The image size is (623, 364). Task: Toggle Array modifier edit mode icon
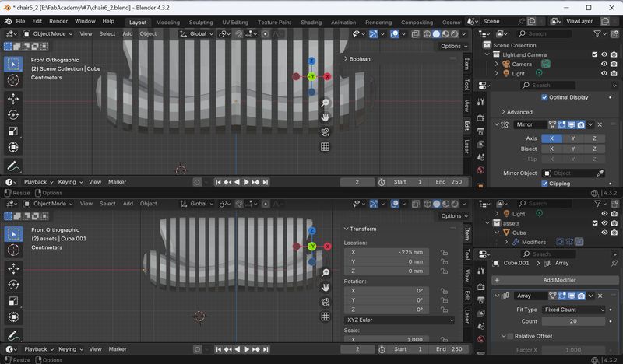coord(561,296)
